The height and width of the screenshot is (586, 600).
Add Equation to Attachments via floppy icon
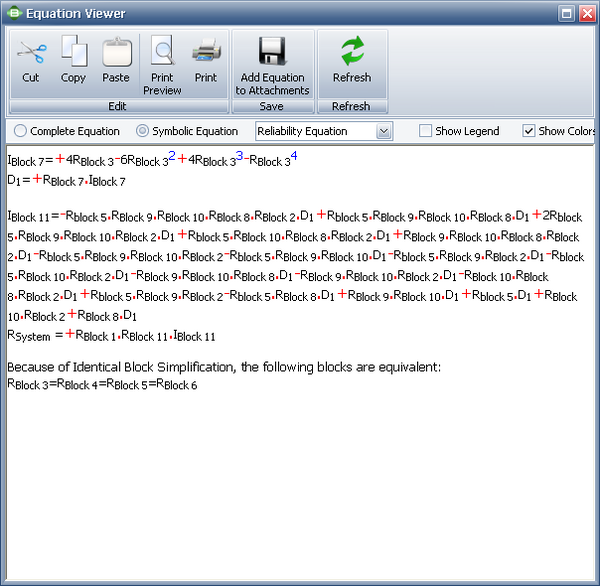point(272,52)
